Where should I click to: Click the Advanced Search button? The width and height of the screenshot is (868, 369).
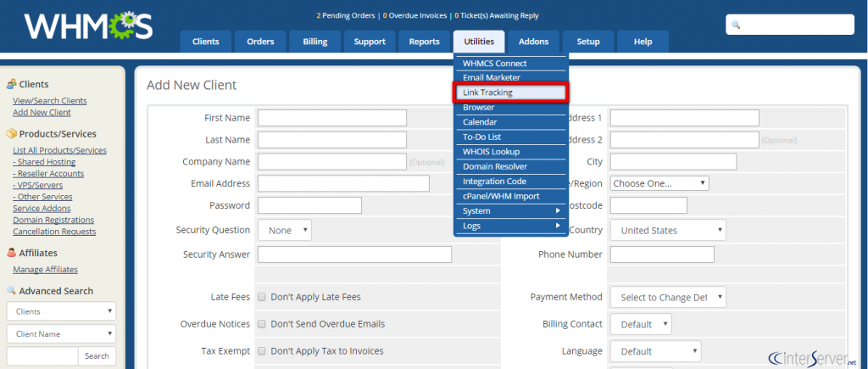pyautogui.click(x=97, y=356)
